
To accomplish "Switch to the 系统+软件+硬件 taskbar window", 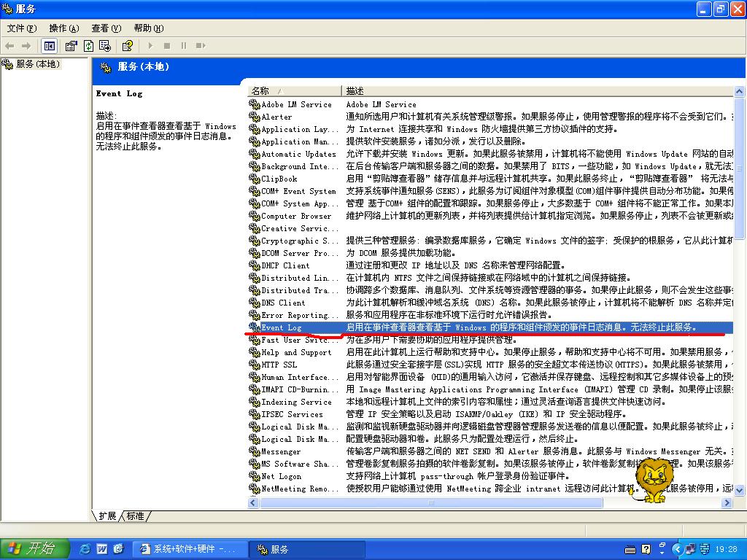I will pos(190,549).
